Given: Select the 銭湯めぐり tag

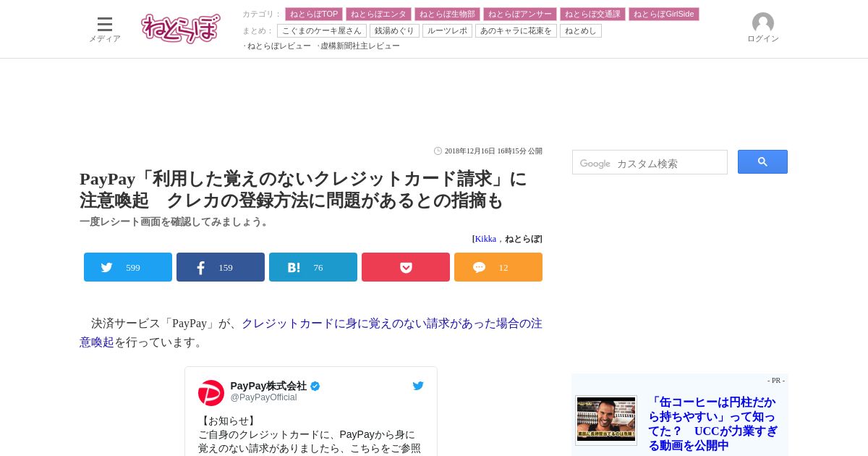Looking at the screenshot, I should (394, 30).
